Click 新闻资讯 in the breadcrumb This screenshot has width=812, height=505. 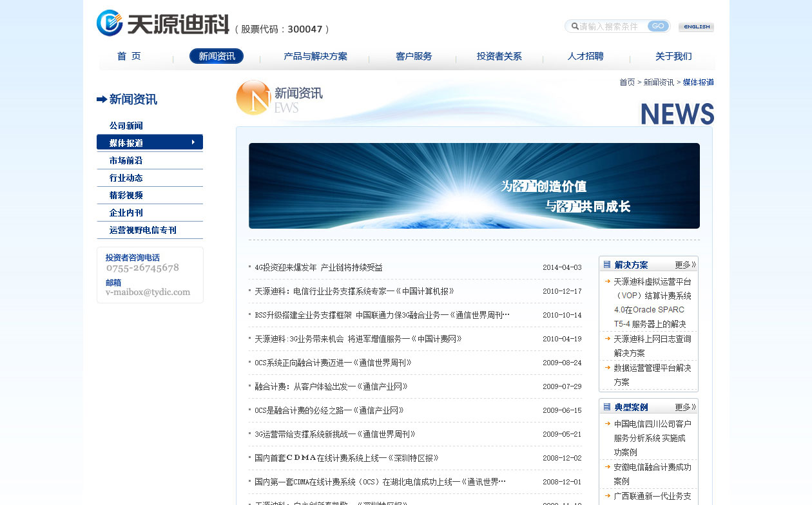pos(659,82)
